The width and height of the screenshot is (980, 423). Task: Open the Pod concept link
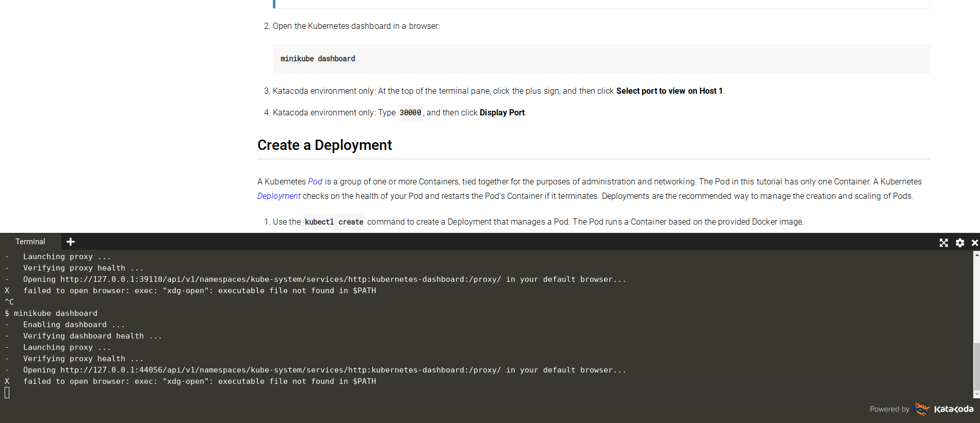pyautogui.click(x=315, y=181)
